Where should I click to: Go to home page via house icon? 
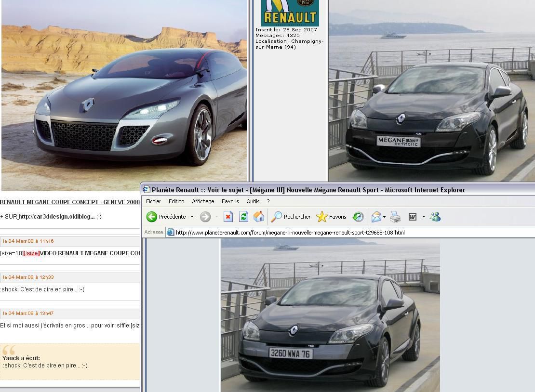[259, 217]
